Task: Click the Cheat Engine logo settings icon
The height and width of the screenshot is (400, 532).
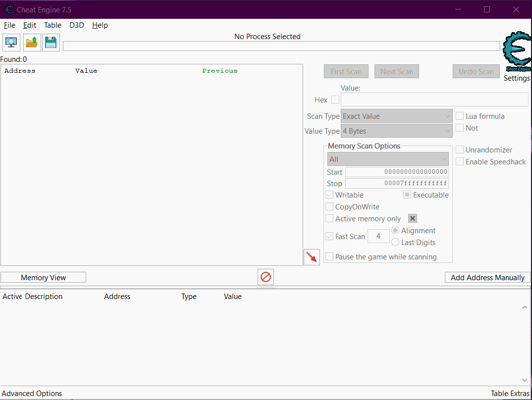Action: pos(517,51)
